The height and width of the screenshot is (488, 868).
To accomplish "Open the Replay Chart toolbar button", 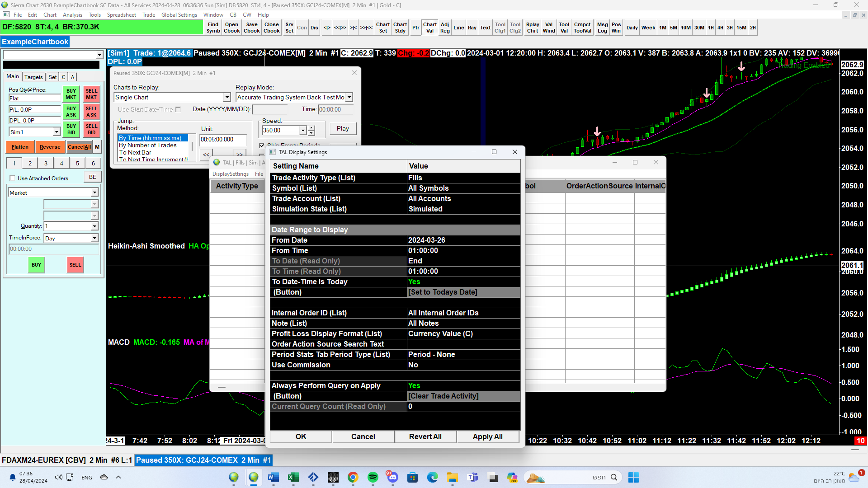I will tap(532, 28).
